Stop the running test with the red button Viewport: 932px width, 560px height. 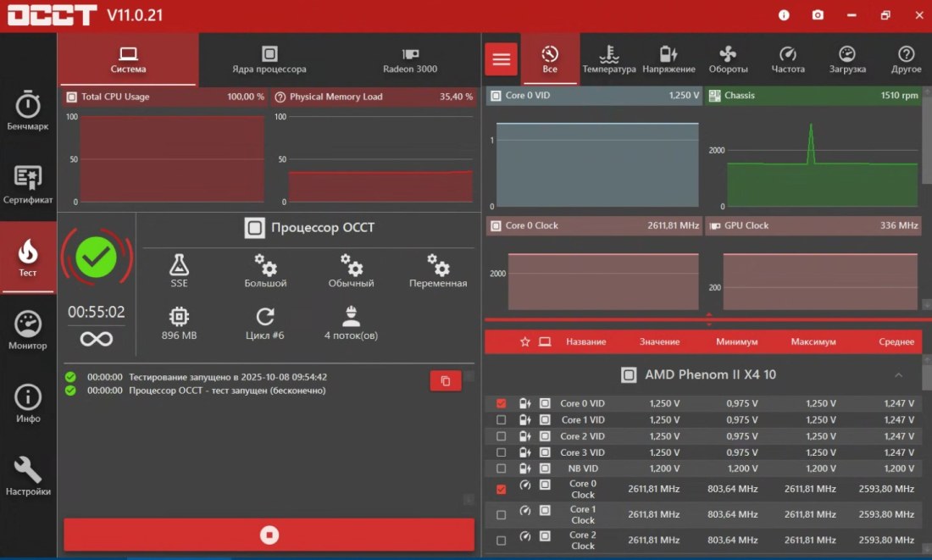pyautogui.click(x=269, y=535)
